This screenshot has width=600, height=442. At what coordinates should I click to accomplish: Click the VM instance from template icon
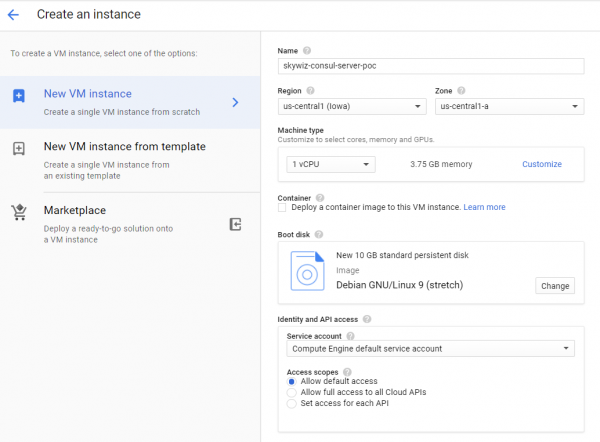18,148
